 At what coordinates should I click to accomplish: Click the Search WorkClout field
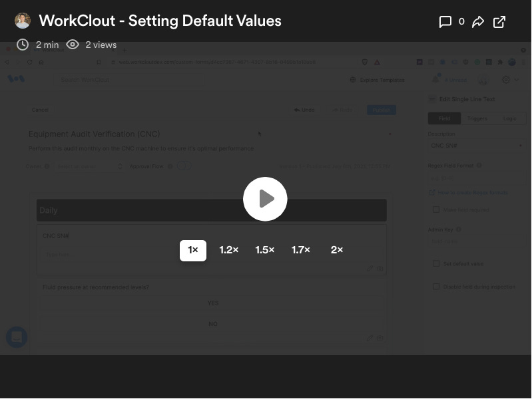coord(129,80)
